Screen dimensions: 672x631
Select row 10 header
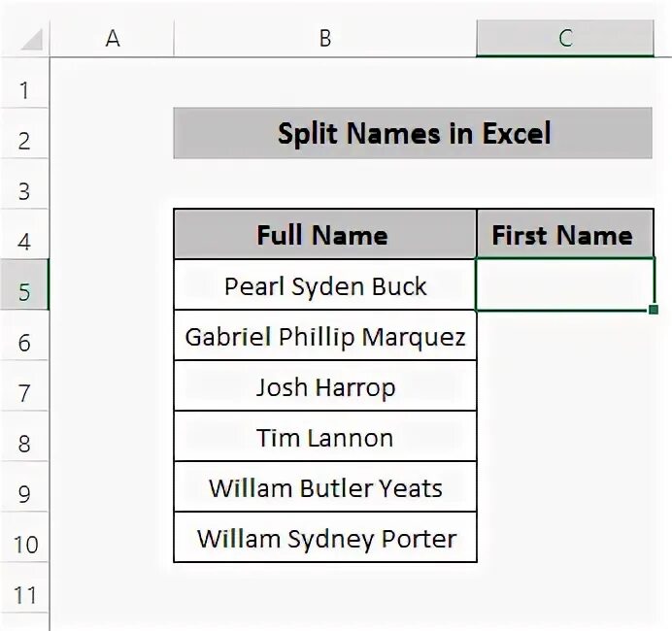pyautogui.click(x=24, y=537)
